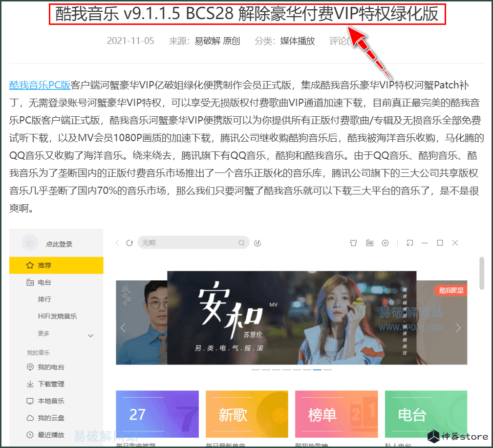Click the download icon beside 下载管理
Screen dimensions: 493x448
coord(30,384)
